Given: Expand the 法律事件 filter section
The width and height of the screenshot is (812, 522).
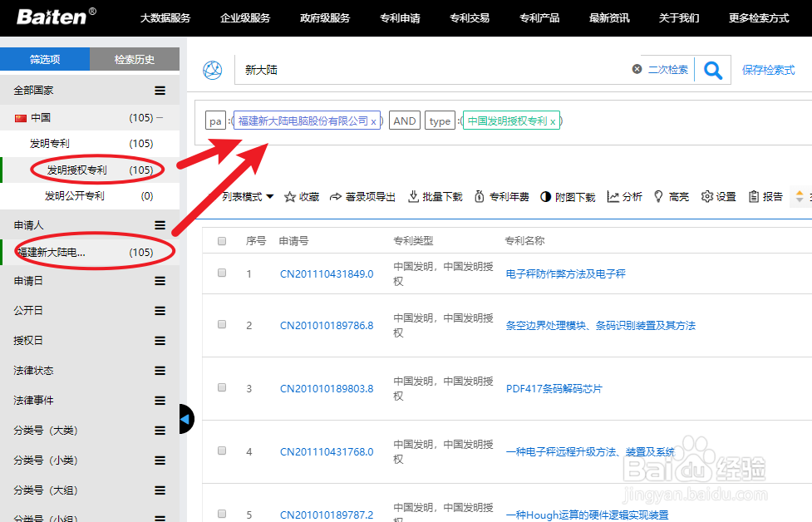Looking at the screenshot, I should [160, 401].
